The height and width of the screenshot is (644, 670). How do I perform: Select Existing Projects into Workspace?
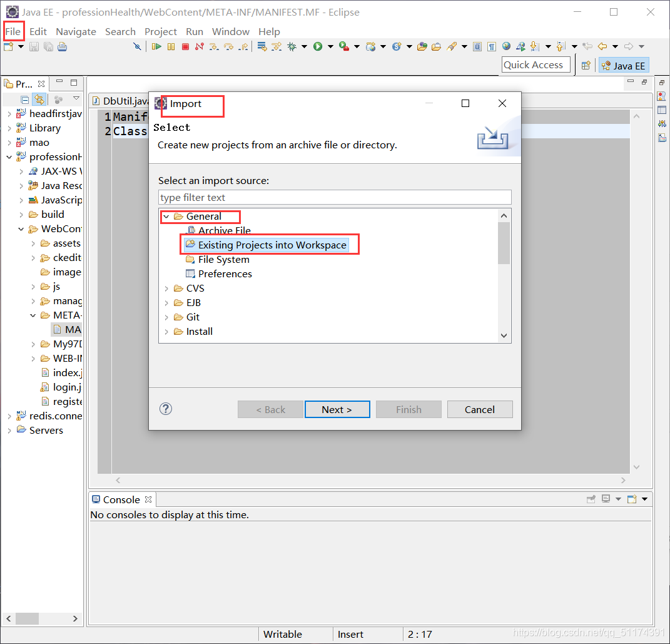[x=266, y=245]
